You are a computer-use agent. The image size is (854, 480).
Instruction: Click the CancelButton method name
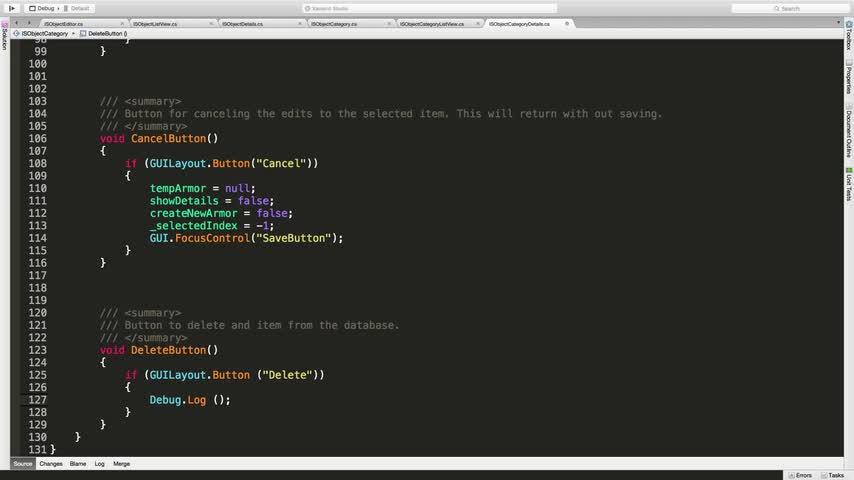point(168,138)
